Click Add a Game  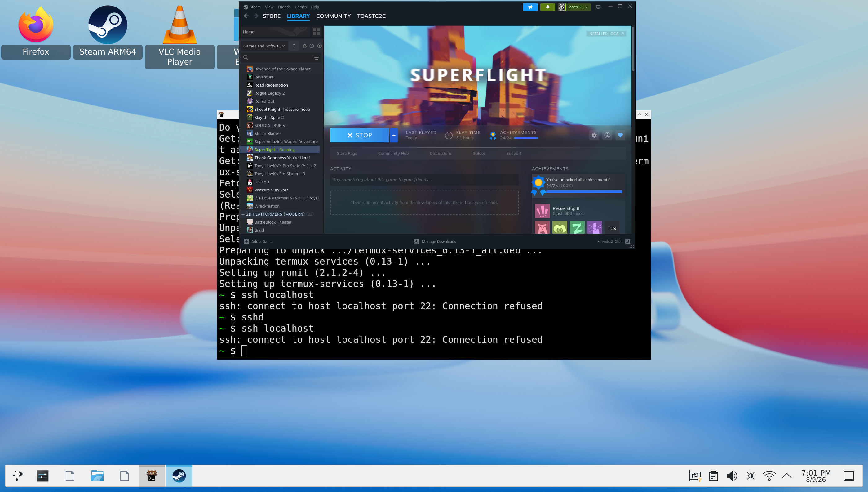pos(258,241)
